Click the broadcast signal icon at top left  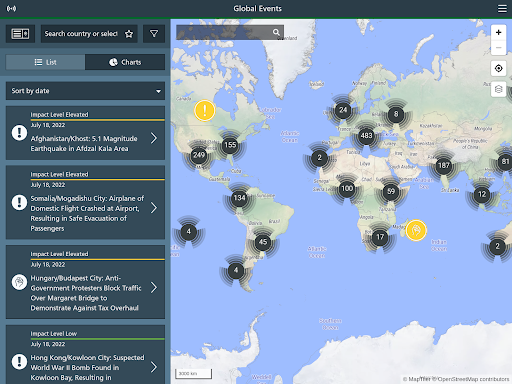(x=11, y=9)
